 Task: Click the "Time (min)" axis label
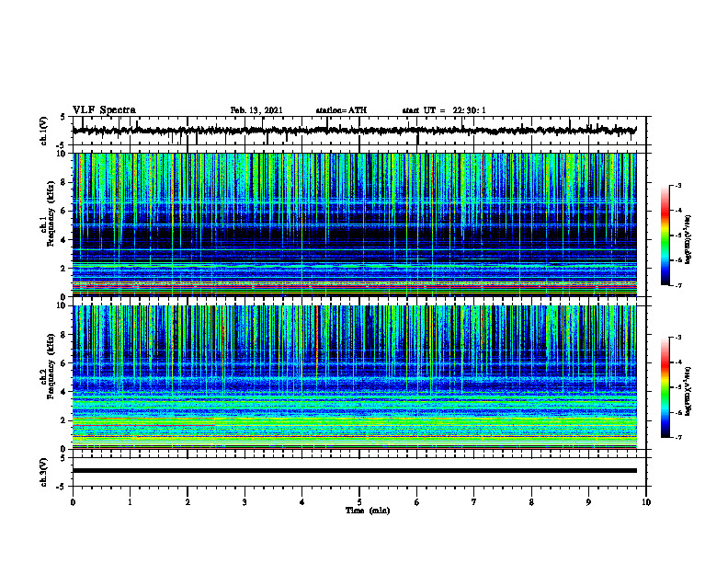tap(368, 511)
